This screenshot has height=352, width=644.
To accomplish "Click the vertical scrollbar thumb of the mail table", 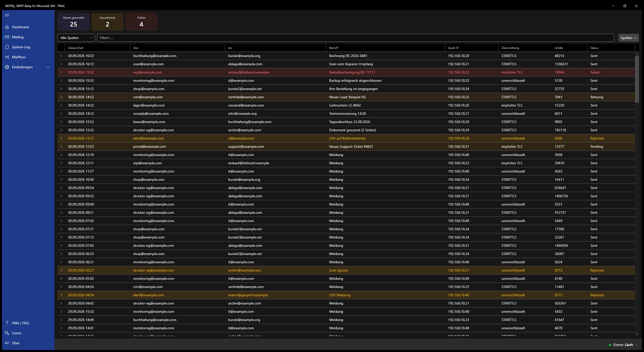I will pyautogui.click(x=637, y=79).
